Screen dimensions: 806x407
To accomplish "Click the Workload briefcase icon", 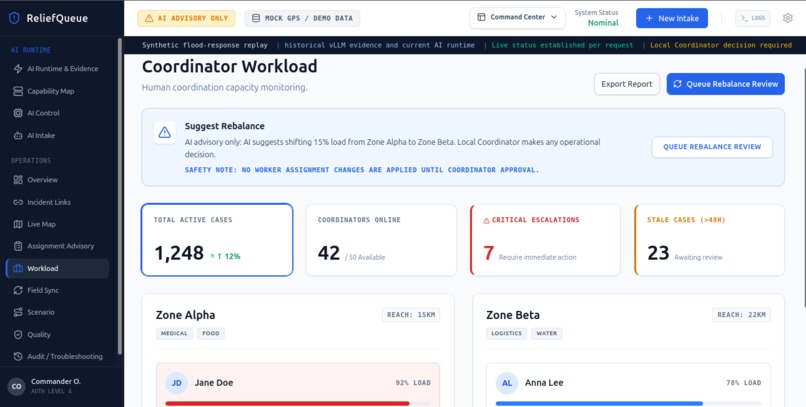I will 18,268.
